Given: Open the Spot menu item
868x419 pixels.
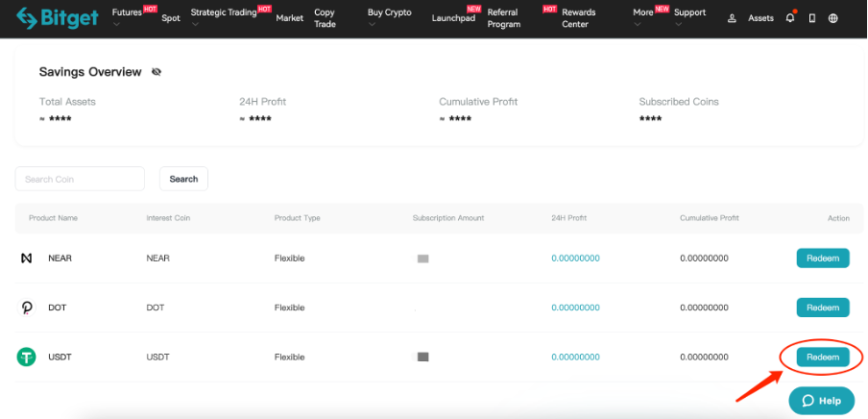Looking at the screenshot, I should (x=171, y=18).
